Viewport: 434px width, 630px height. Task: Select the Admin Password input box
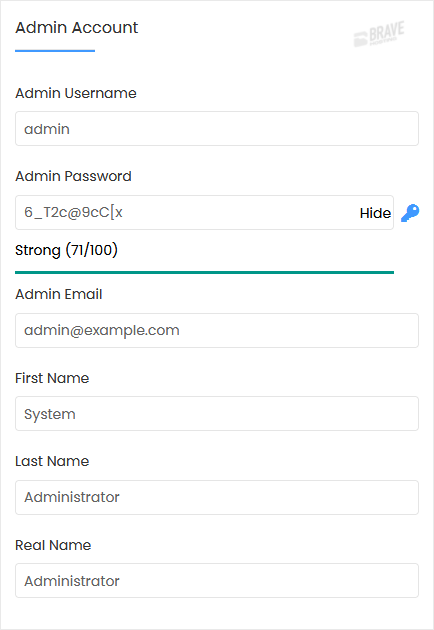click(205, 213)
